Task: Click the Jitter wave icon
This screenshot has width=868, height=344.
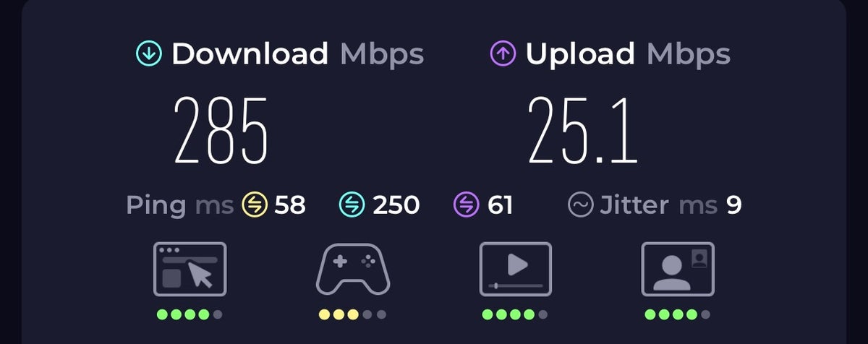Action: pyautogui.click(x=581, y=205)
